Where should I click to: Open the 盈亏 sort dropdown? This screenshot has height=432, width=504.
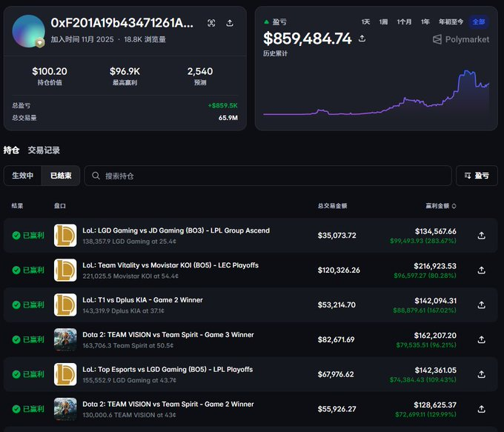(x=477, y=176)
